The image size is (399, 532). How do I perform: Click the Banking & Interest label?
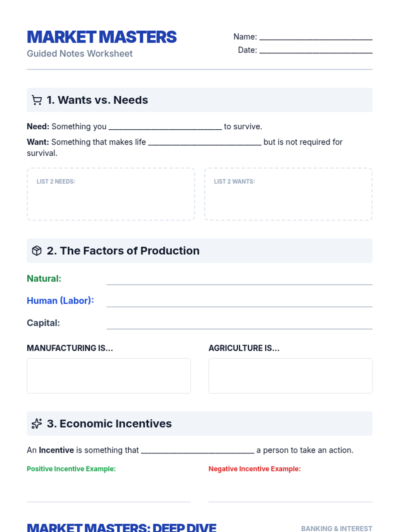(336, 528)
